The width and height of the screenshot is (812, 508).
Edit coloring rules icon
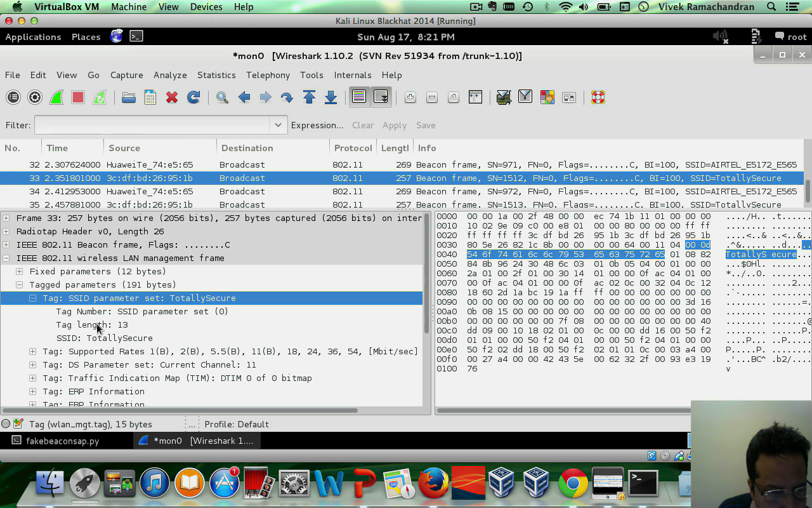[x=547, y=97]
